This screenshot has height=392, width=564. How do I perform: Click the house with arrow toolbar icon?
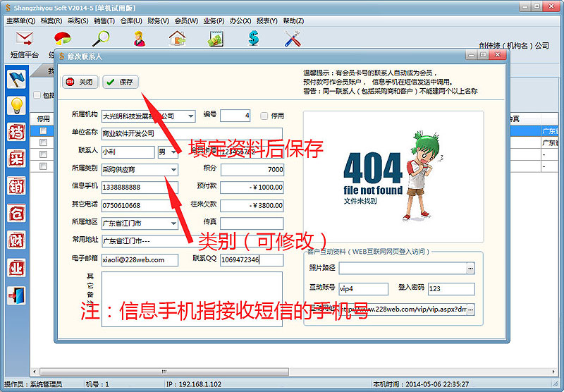point(178,39)
